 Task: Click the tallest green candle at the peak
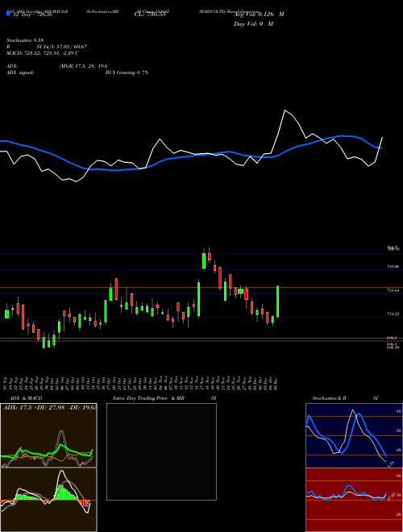[204, 260]
